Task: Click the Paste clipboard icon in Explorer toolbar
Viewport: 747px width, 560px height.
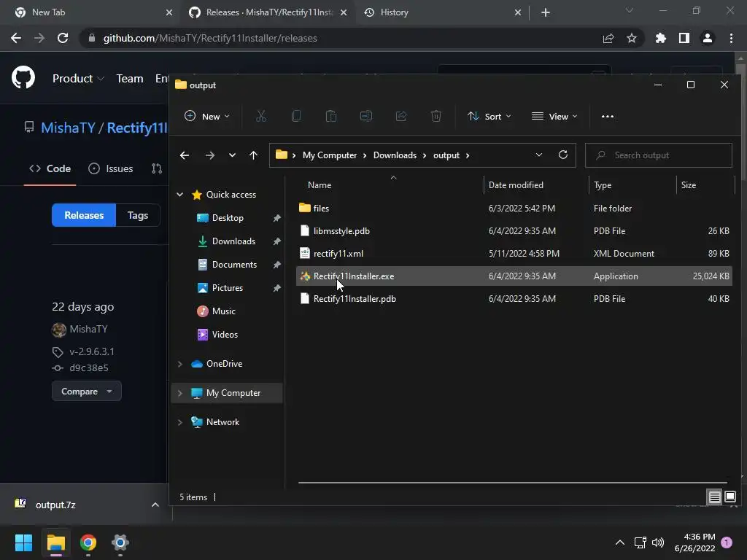Action: (330, 116)
